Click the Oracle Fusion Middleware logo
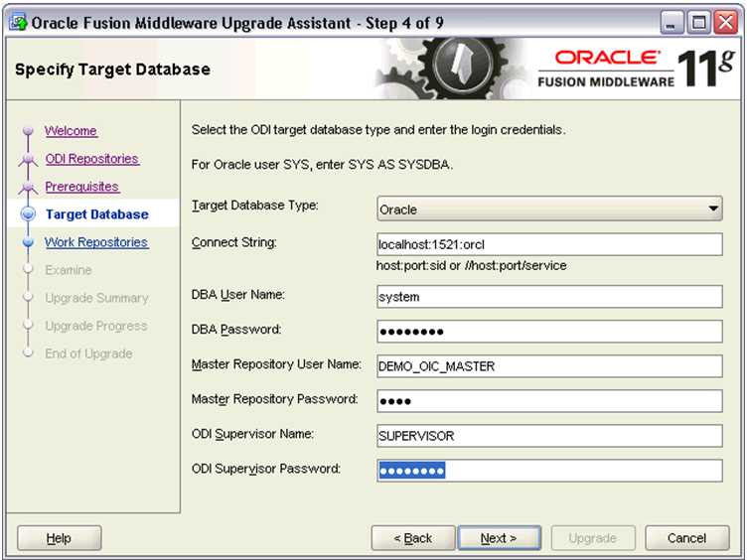 click(x=637, y=70)
